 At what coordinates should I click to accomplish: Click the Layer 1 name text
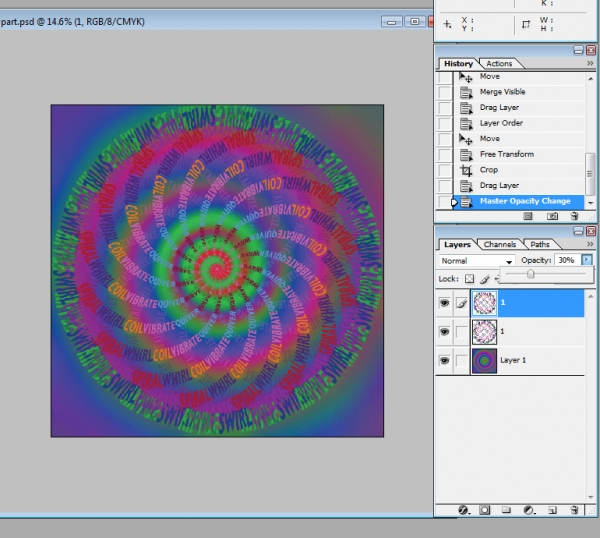click(513, 360)
